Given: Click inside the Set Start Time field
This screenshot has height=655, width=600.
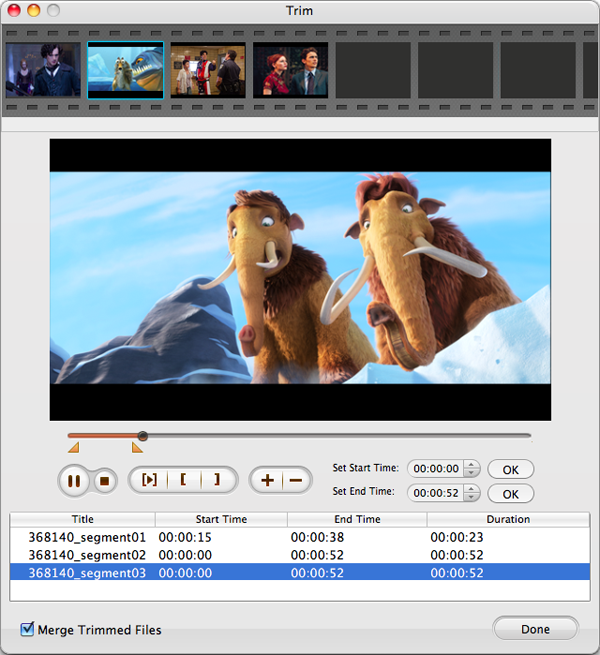Looking at the screenshot, I should [x=436, y=469].
